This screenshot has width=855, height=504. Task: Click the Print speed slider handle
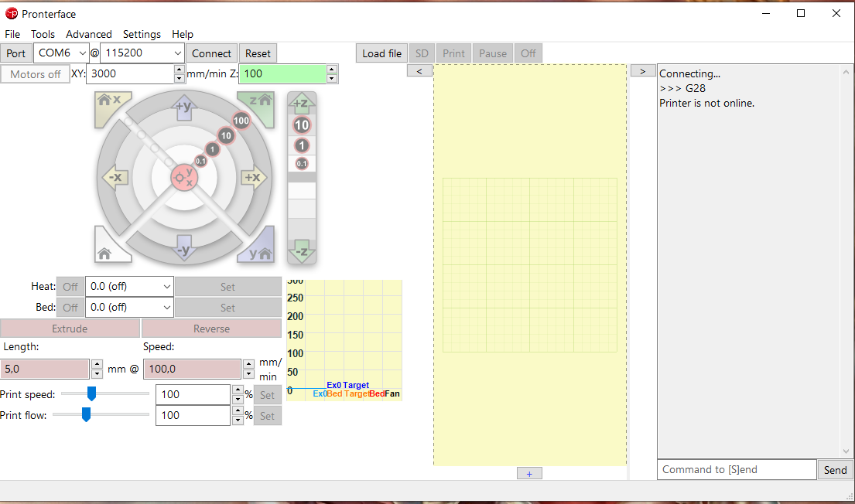(x=91, y=393)
